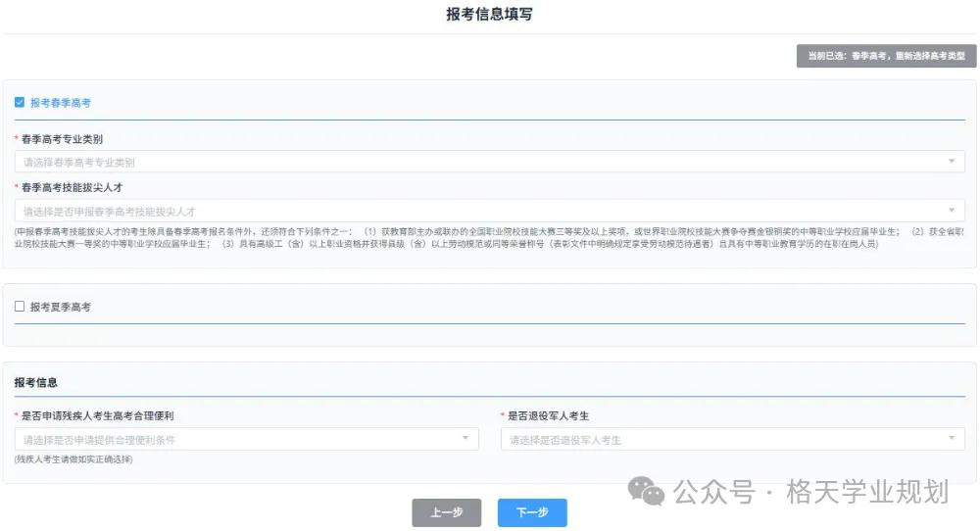Click the 报考信息填写 page title
This screenshot has height=531, width=980.
pos(489,15)
